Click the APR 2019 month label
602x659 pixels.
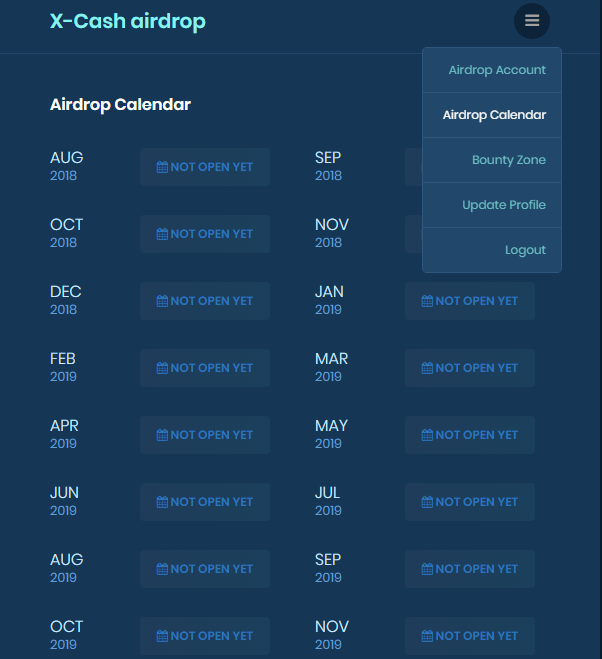(64, 435)
